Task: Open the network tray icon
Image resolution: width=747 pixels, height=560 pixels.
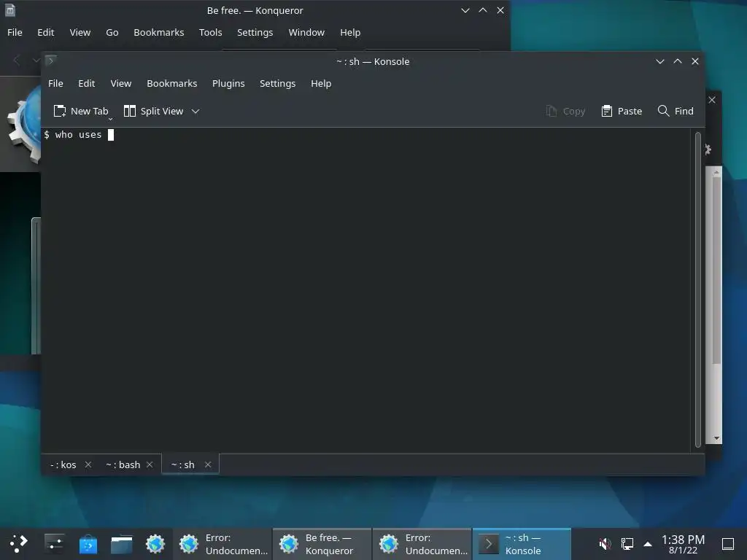Action: [x=627, y=544]
